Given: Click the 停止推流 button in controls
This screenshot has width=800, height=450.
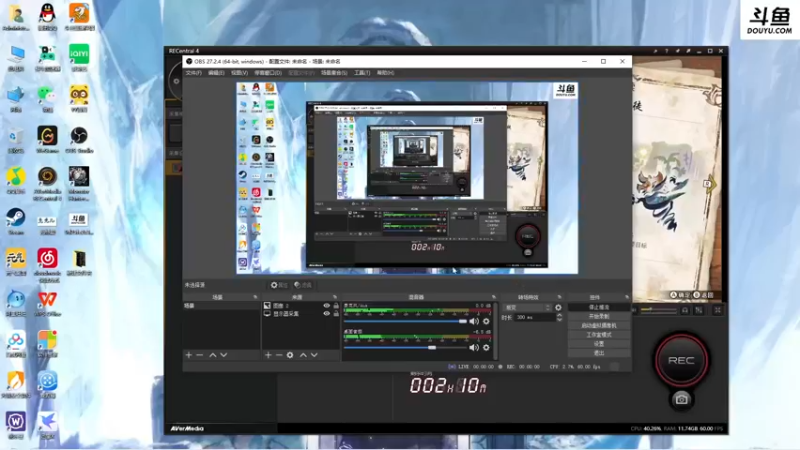Looking at the screenshot, I should click(x=599, y=308).
